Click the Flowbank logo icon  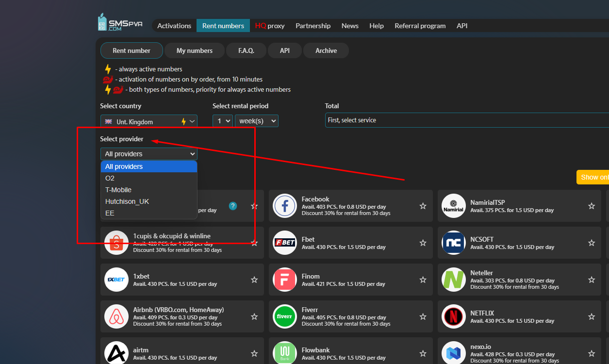(285, 353)
